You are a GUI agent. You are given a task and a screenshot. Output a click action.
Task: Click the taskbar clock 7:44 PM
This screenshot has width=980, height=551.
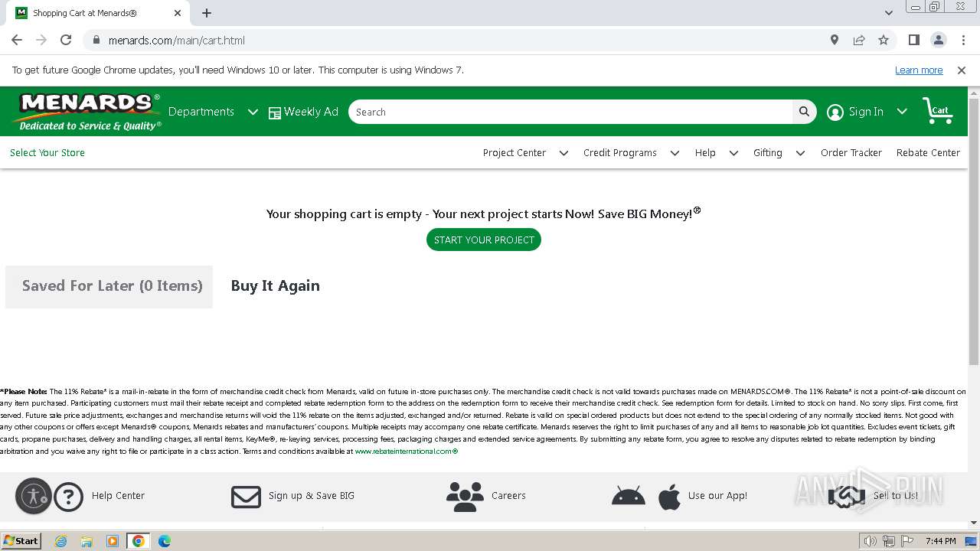coord(940,541)
